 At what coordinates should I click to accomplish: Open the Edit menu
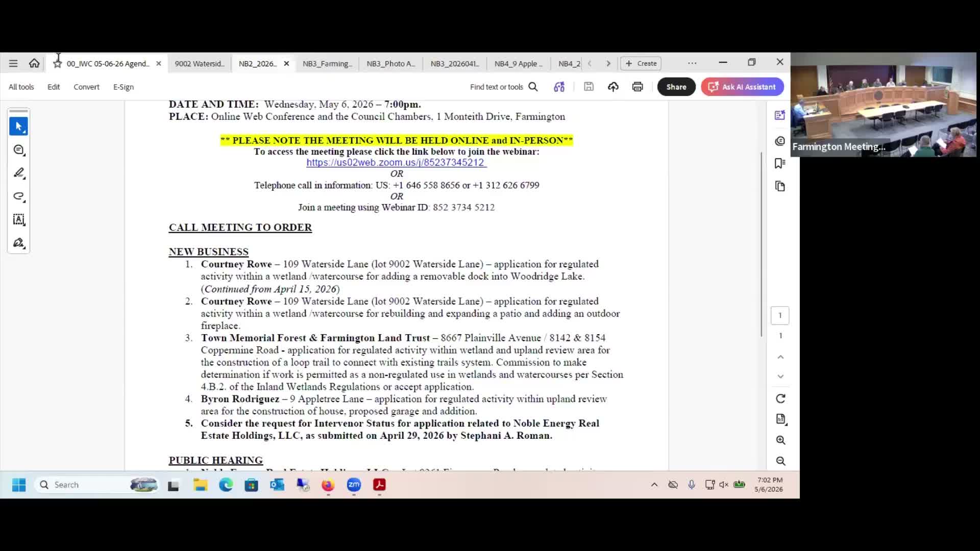pyautogui.click(x=54, y=87)
